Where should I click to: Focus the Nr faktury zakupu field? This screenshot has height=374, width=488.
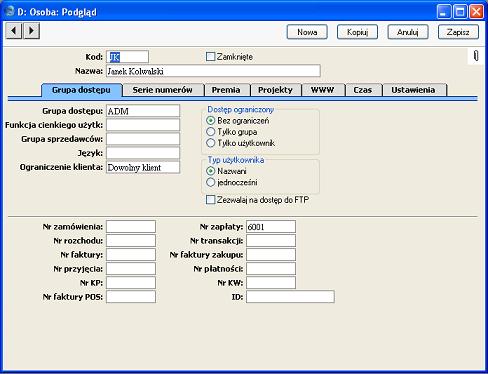coord(271,255)
